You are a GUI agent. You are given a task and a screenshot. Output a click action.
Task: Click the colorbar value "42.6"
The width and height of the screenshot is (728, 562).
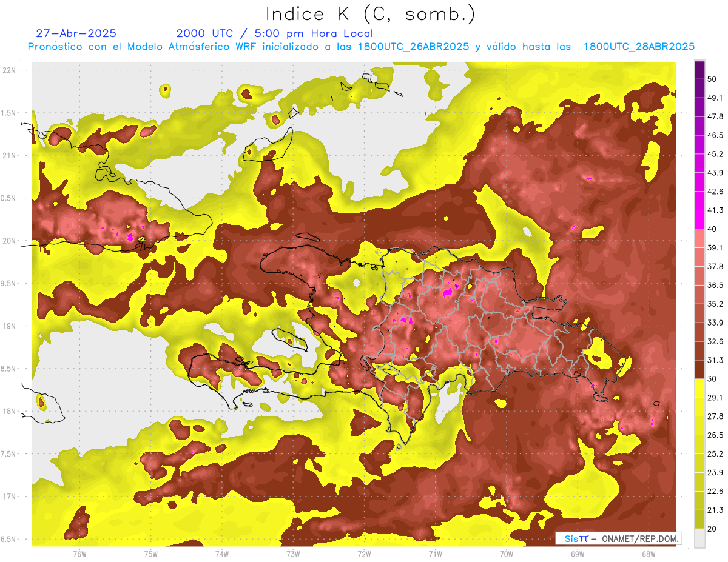click(715, 192)
